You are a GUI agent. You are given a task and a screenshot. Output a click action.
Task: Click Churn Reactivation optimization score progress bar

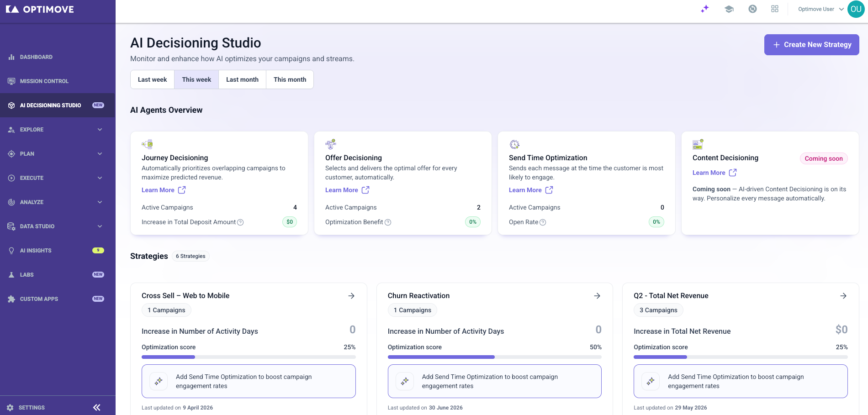[494, 357]
